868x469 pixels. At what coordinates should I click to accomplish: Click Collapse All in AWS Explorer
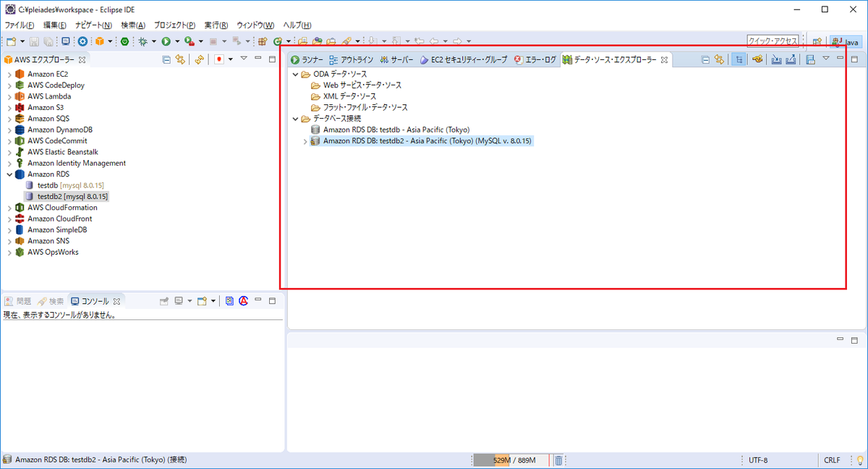(x=166, y=59)
